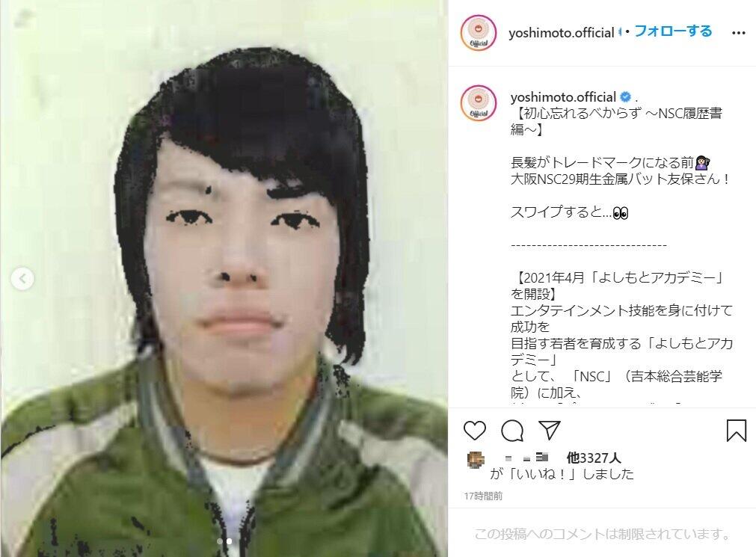Open yoshimoto.official avatar beside caption

pyautogui.click(x=479, y=102)
